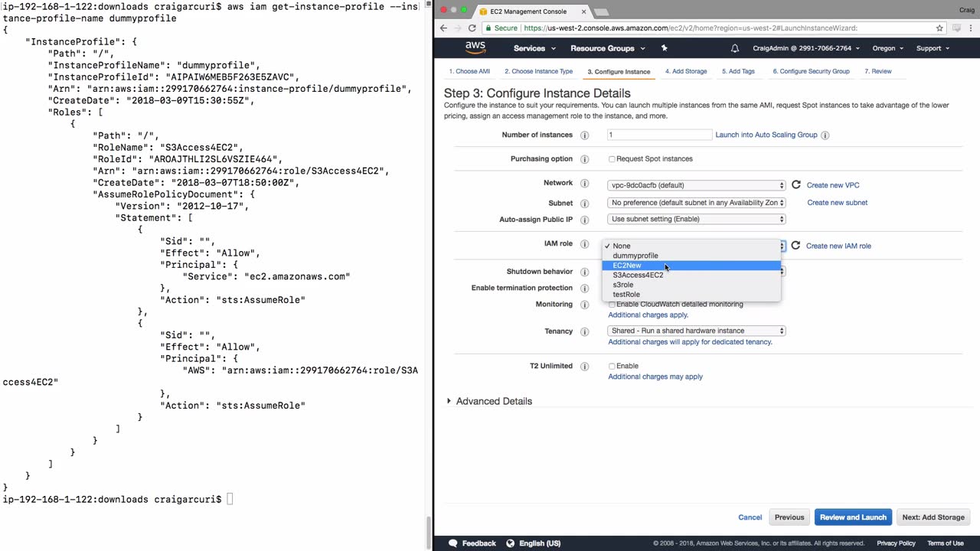Screen dimensions: 980x551
Task: Show info icon for Tenancy
Action: (x=584, y=332)
